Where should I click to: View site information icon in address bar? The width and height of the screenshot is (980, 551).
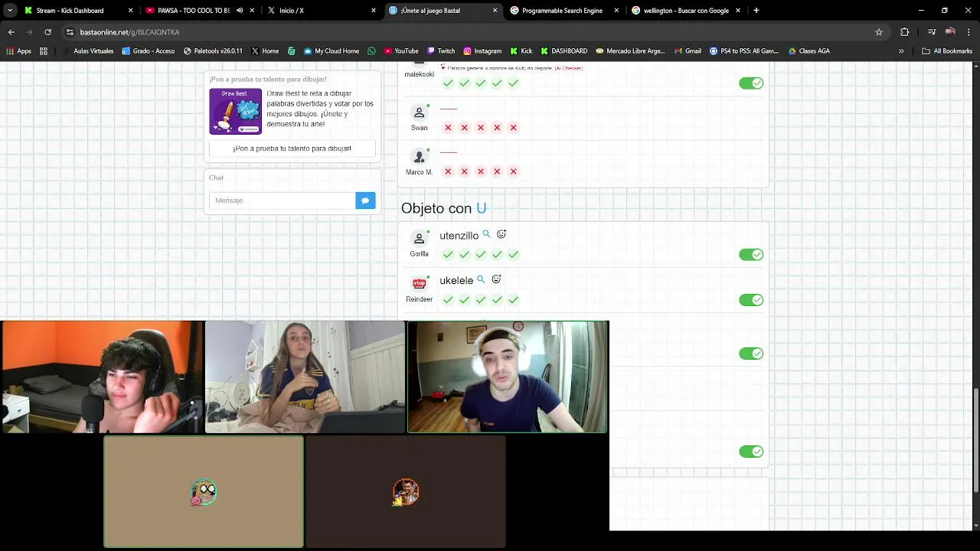70,32
